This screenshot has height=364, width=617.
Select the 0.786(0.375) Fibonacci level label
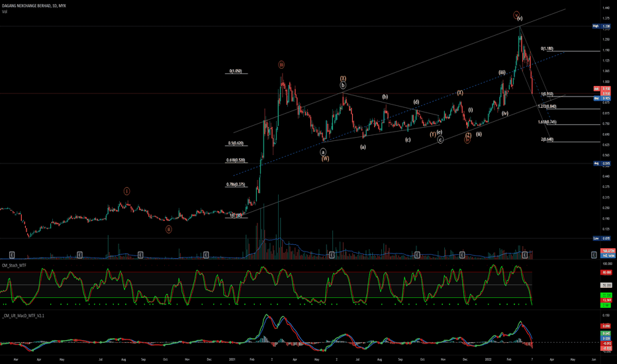236,184
